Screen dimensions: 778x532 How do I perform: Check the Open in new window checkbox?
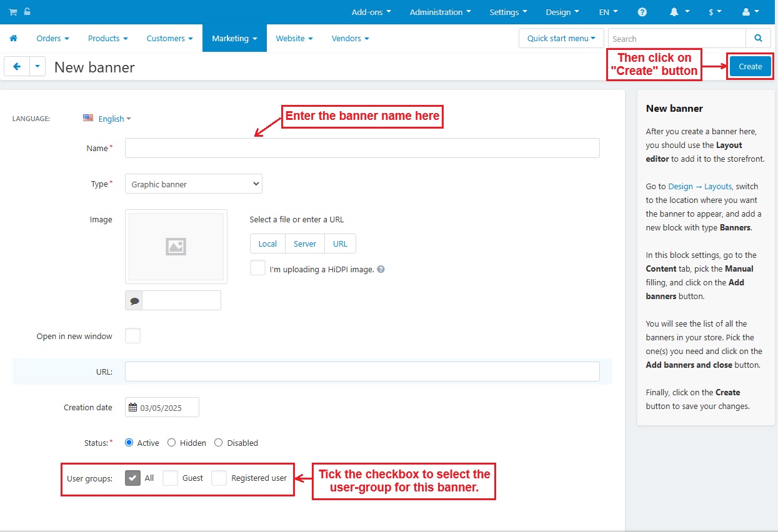click(132, 336)
